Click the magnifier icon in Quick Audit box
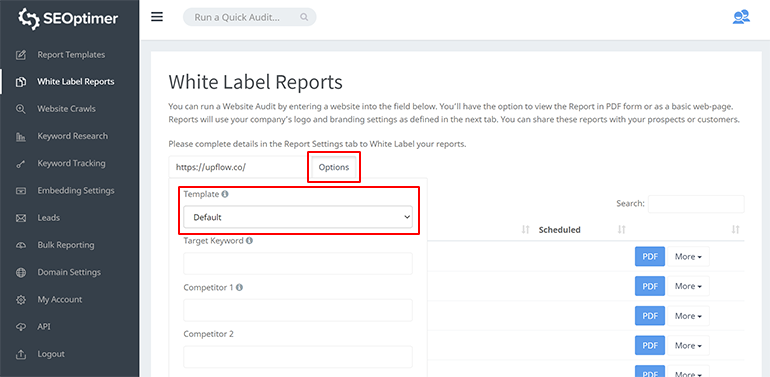 point(304,17)
